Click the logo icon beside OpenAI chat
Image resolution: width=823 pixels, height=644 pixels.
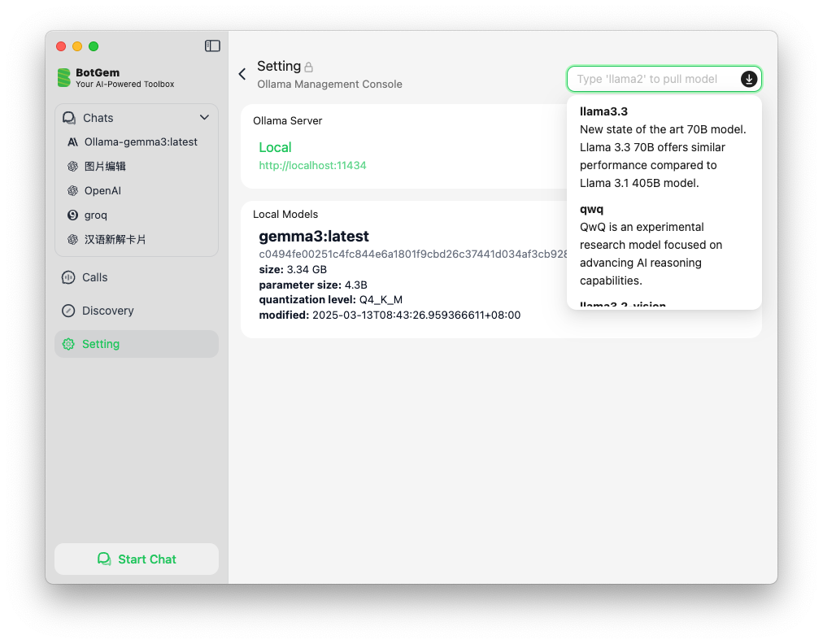[72, 190]
